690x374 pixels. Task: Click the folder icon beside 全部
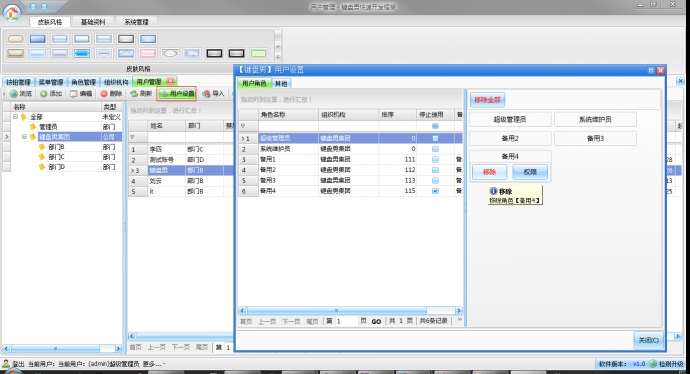(23, 117)
